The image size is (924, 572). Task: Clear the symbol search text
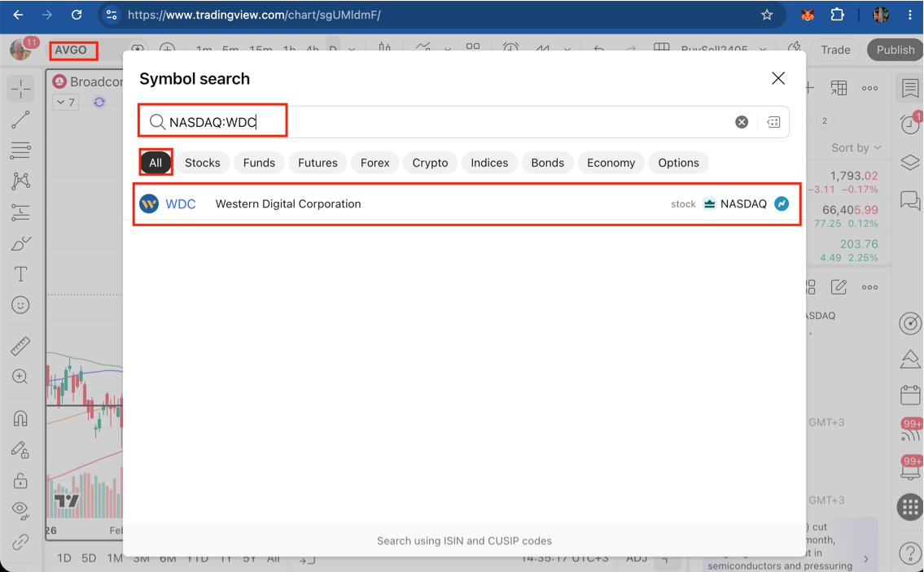pyautogui.click(x=742, y=122)
